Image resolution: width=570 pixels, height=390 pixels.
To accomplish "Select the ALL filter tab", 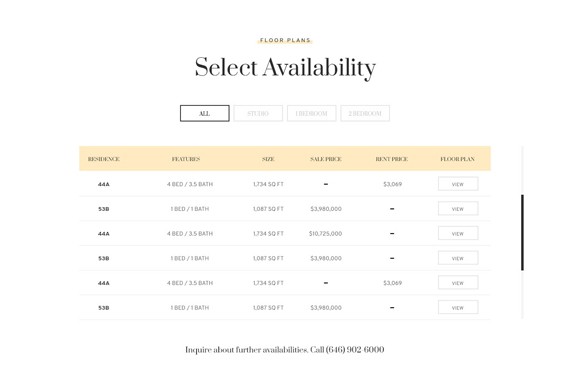I will (205, 113).
